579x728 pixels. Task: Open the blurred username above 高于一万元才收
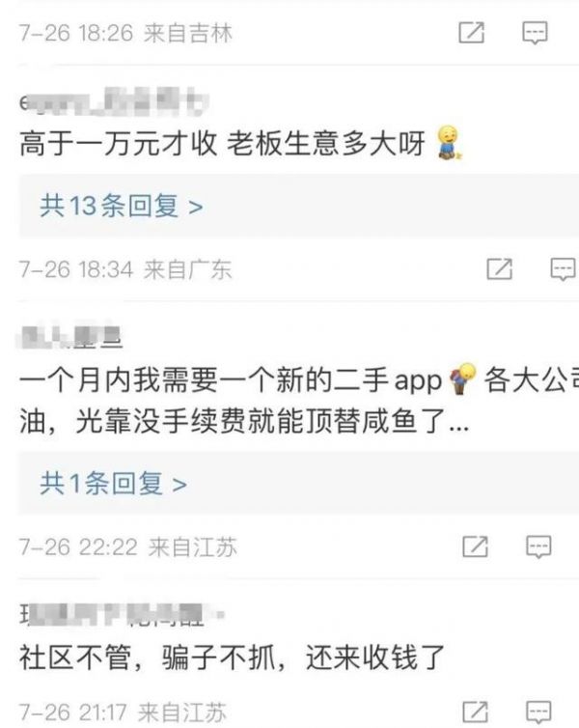pyautogui.click(x=114, y=101)
